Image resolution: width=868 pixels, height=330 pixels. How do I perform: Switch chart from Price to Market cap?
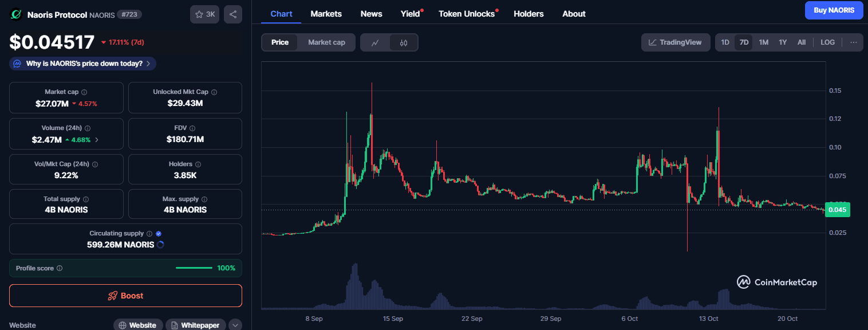[326, 42]
